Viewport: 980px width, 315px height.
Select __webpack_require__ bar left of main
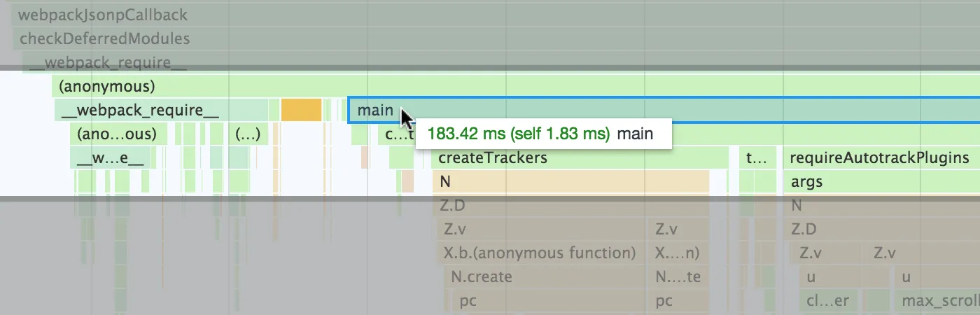[x=140, y=110]
